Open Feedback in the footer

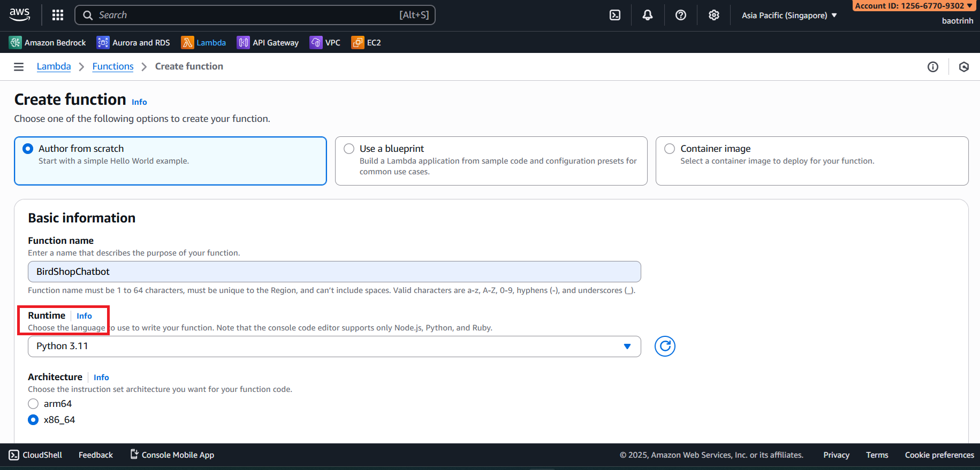coord(96,455)
